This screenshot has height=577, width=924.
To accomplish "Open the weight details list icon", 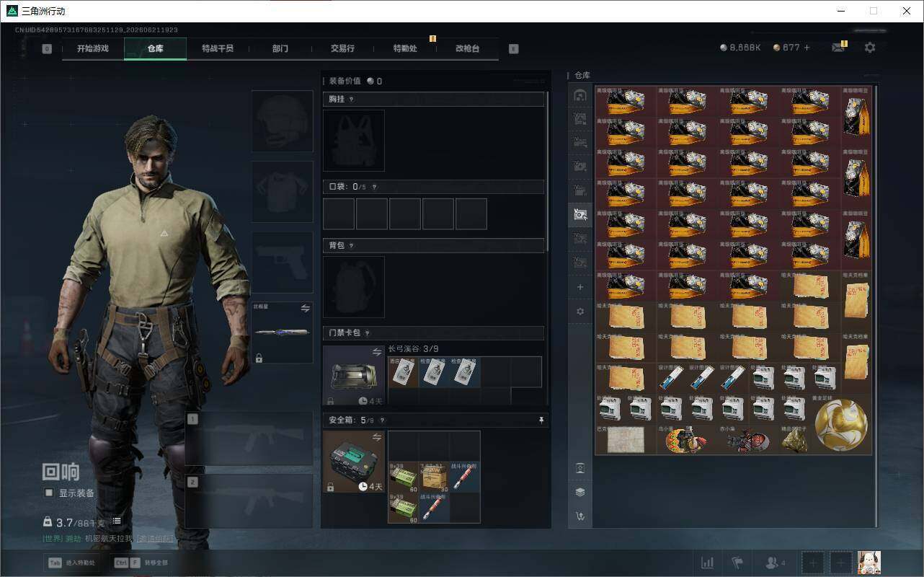I will 117,521.
